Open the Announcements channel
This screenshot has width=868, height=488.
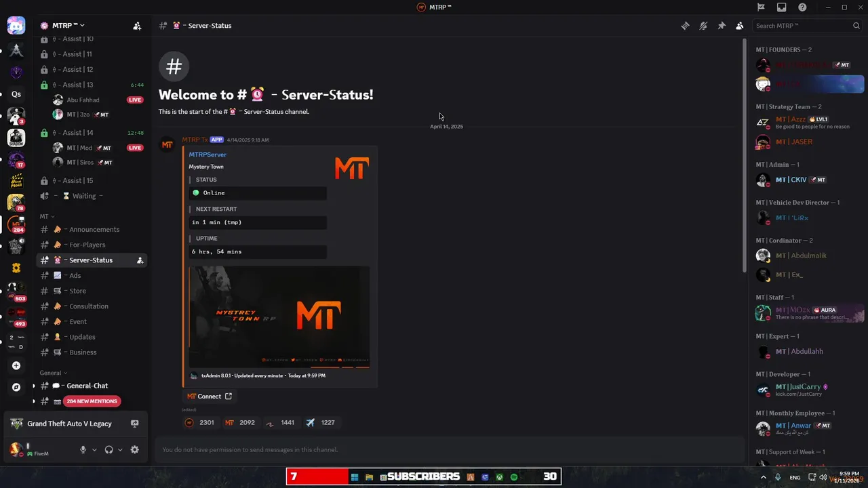(x=92, y=229)
